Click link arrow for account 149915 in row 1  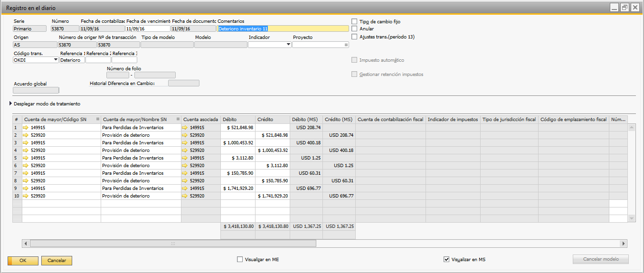[26, 128]
